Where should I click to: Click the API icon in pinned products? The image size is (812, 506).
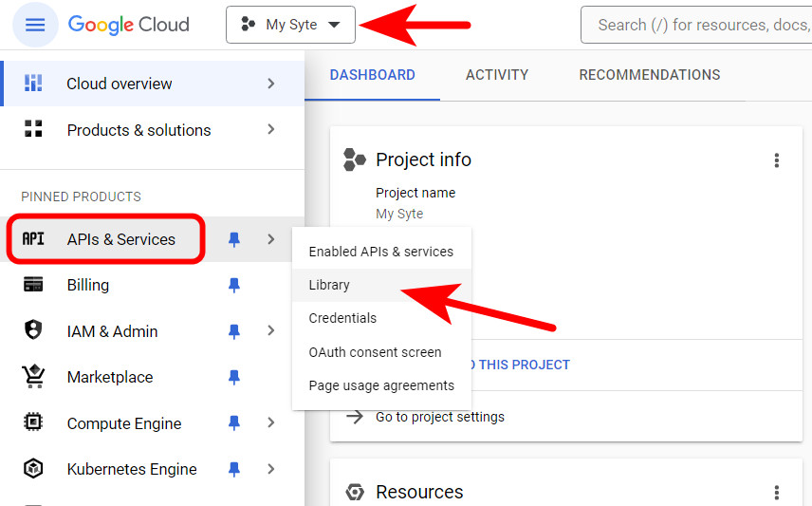(x=33, y=238)
